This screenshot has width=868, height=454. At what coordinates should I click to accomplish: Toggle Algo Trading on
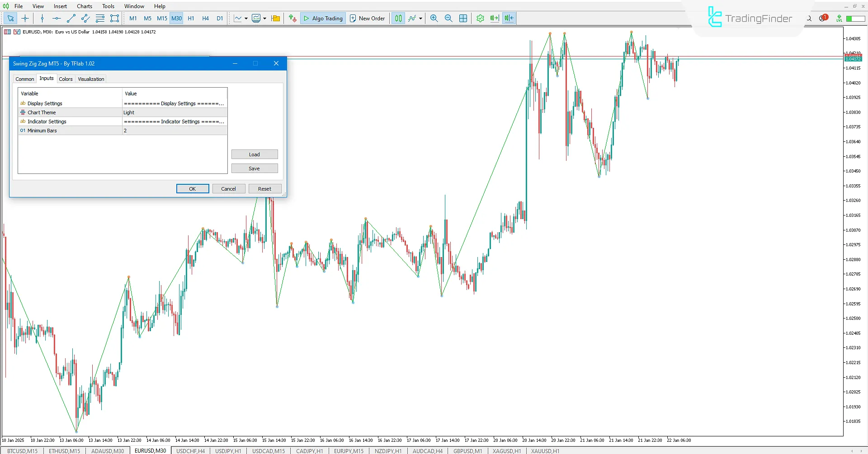click(322, 18)
